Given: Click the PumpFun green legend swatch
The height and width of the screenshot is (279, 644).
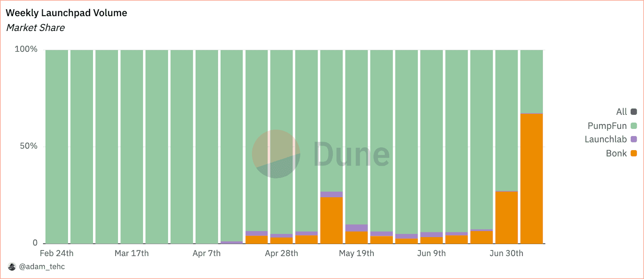Looking at the screenshot, I should [634, 126].
